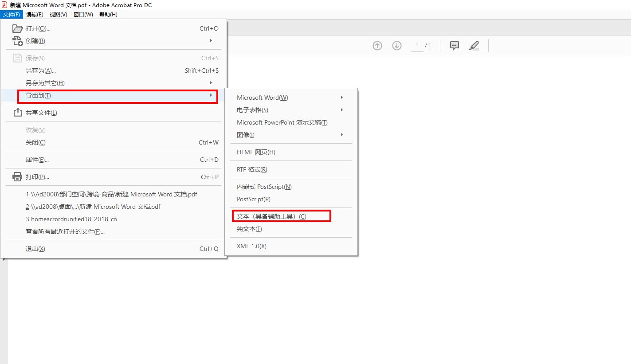This screenshot has height=364, width=631.
Task: Open the 帮助(H) menu
Action: [108, 15]
